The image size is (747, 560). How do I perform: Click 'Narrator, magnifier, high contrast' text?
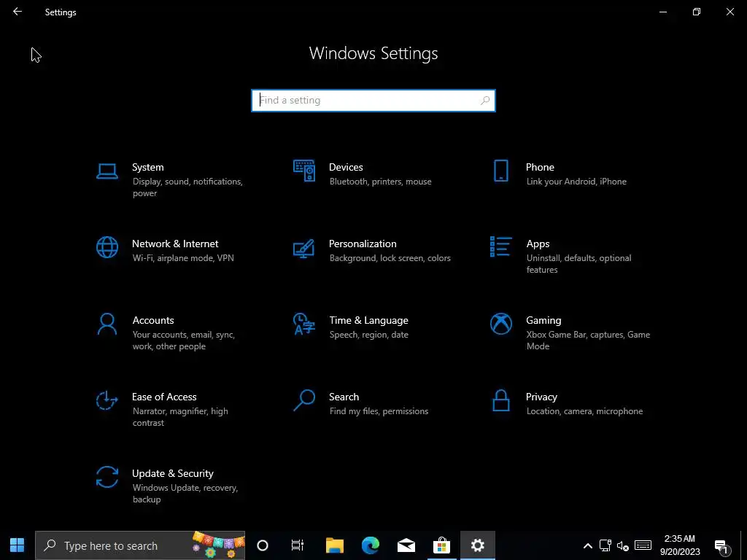[180, 417]
